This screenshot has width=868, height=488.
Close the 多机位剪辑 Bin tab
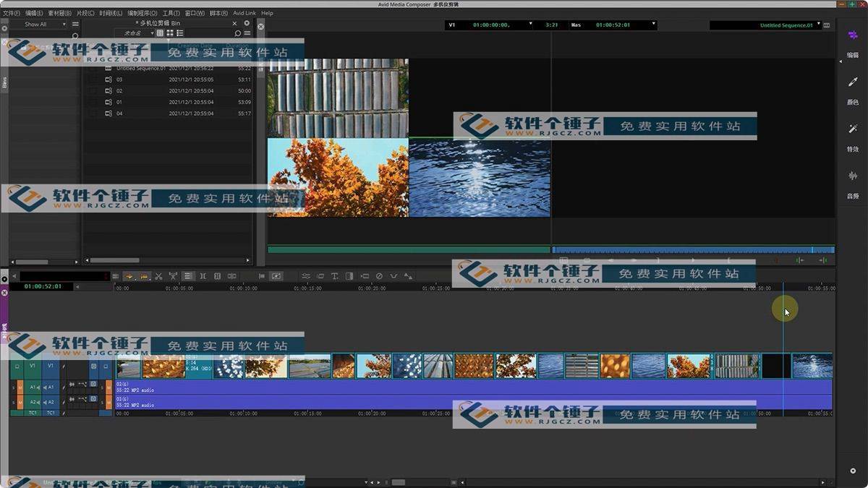click(x=235, y=23)
